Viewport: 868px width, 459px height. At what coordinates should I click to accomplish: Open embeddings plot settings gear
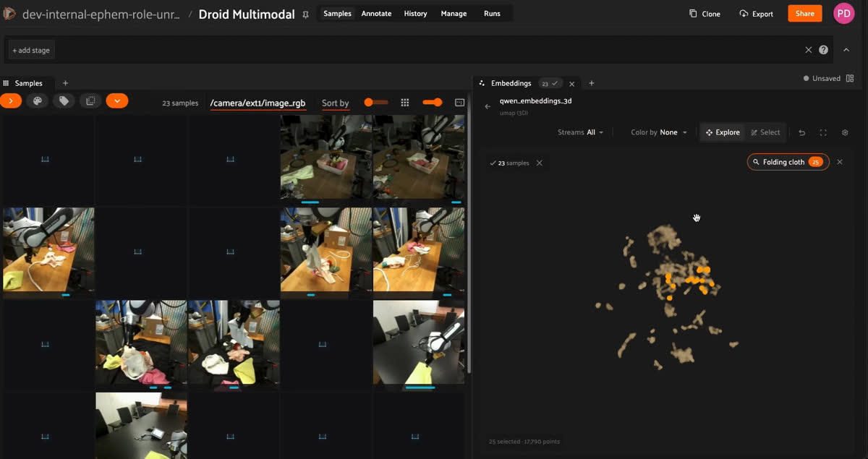point(845,132)
